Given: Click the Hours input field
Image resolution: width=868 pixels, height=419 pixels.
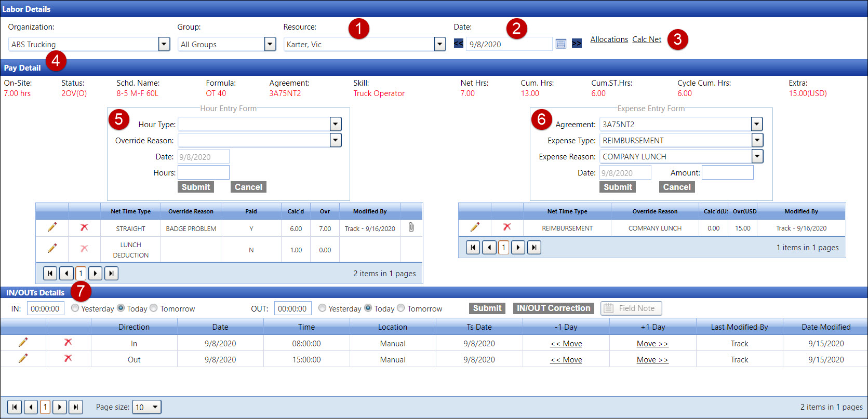Looking at the screenshot, I should tap(204, 172).
